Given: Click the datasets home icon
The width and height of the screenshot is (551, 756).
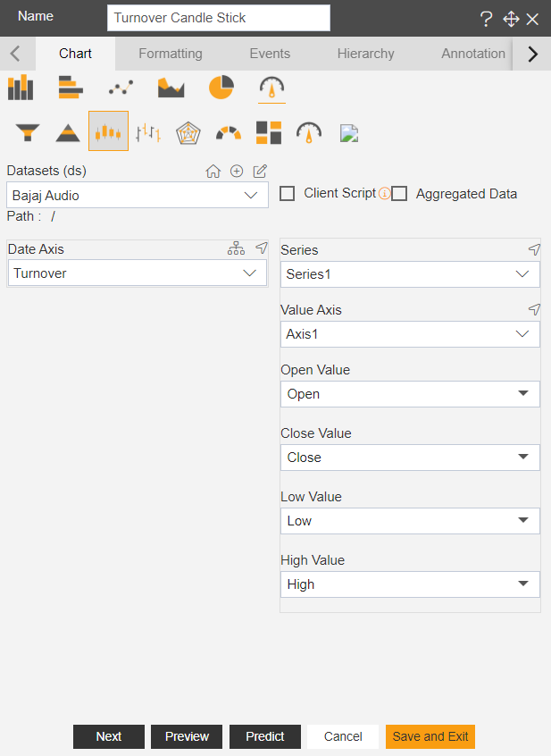Looking at the screenshot, I should pyautogui.click(x=213, y=172).
